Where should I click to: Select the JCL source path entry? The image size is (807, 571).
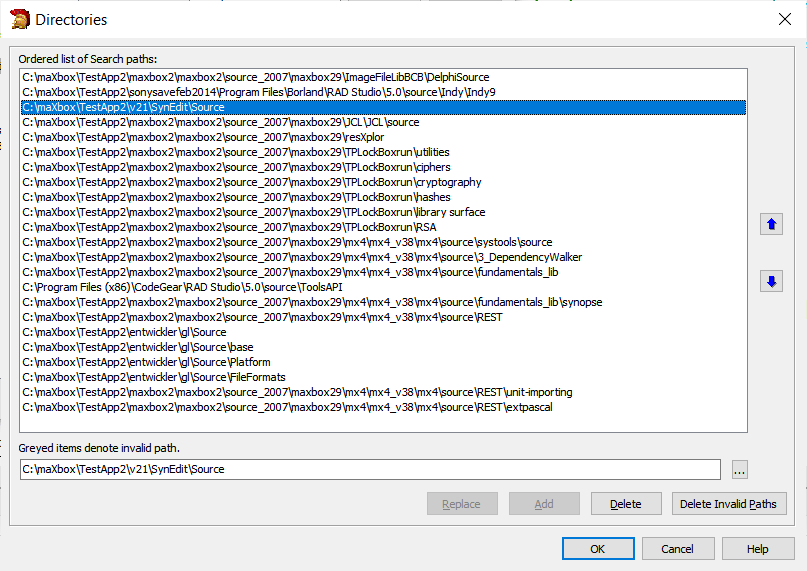click(x=220, y=122)
